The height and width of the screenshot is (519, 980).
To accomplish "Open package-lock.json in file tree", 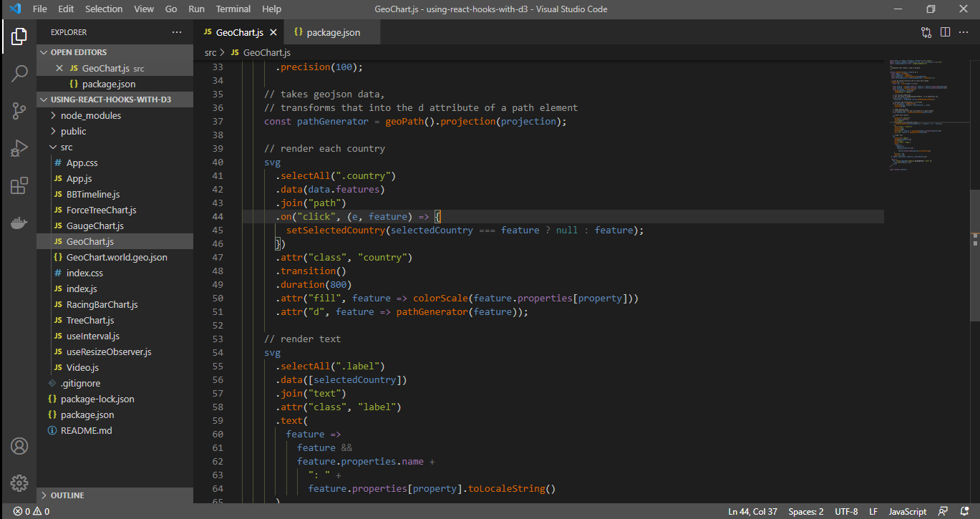I will click(115, 399).
